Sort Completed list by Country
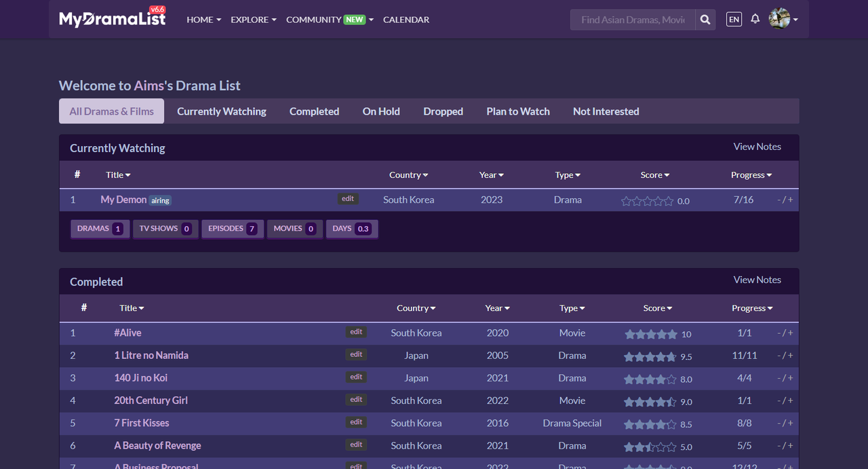 416,308
